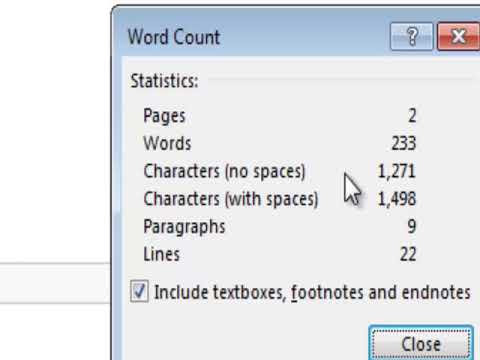Click the Paragraphs value 9
480x360 pixels.
[x=412, y=227]
